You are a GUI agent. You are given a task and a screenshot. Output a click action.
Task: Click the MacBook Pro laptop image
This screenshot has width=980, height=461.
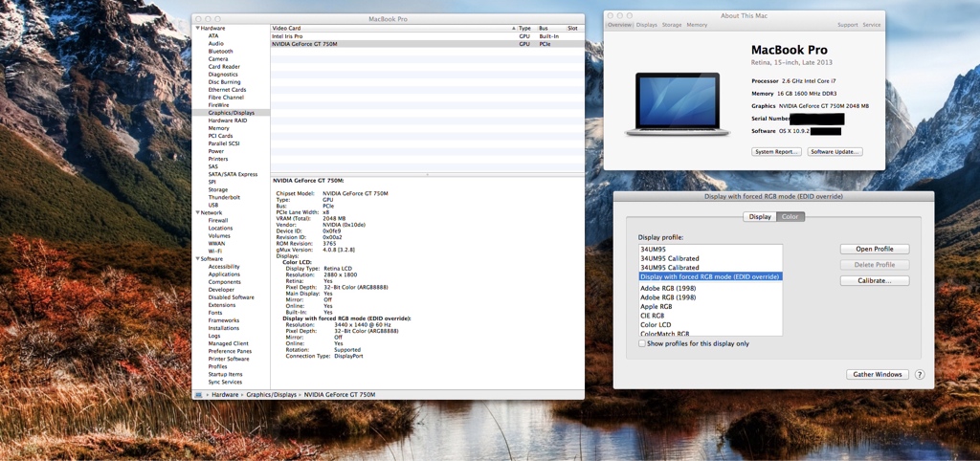pyautogui.click(x=678, y=104)
